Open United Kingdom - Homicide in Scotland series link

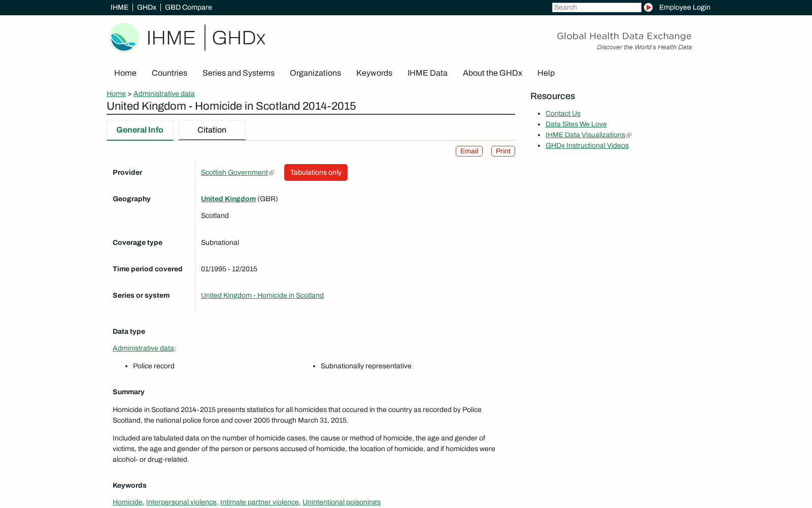(x=262, y=295)
